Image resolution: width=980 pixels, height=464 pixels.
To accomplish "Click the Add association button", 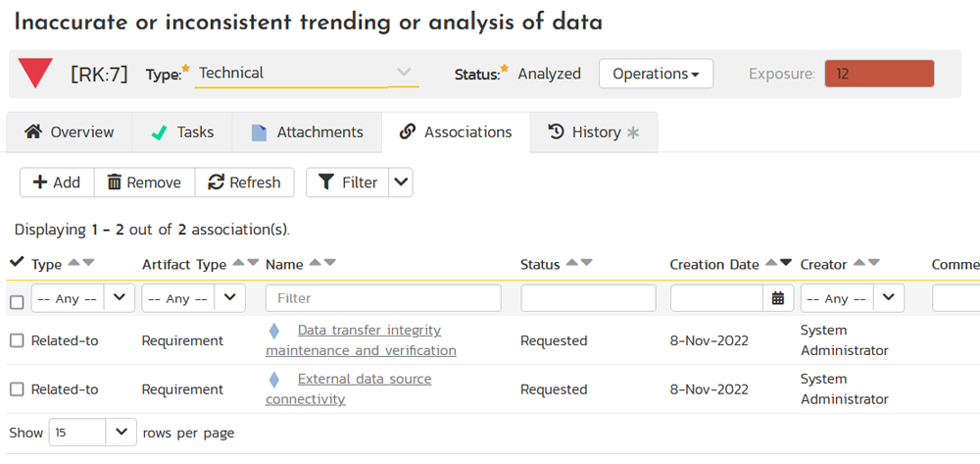I will [x=57, y=182].
